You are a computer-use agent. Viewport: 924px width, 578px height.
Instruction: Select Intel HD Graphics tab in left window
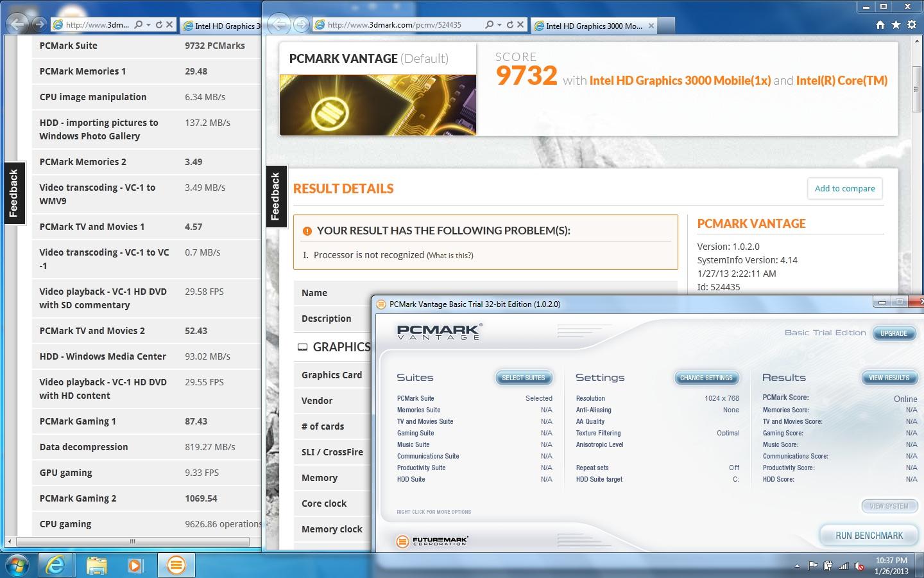pos(221,26)
